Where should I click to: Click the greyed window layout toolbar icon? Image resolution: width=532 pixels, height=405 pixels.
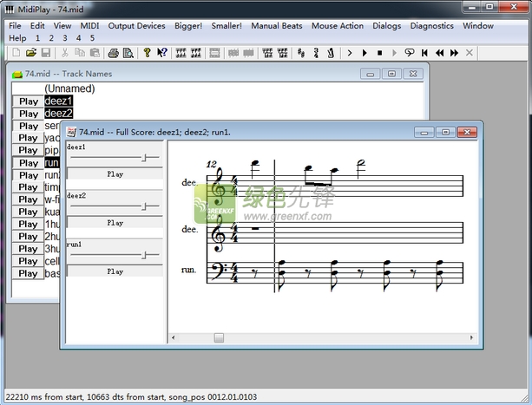pos(214,53)
